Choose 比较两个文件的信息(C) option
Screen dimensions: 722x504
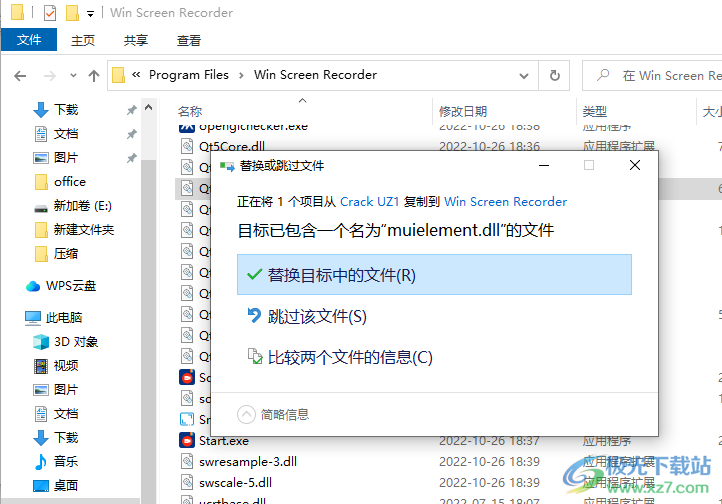pos(340,357)
